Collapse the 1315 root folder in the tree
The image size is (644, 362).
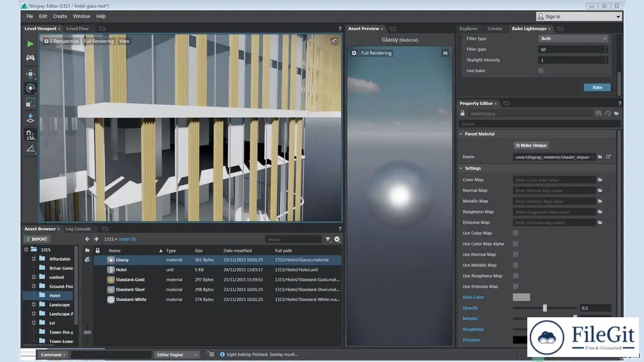point(26,249)
